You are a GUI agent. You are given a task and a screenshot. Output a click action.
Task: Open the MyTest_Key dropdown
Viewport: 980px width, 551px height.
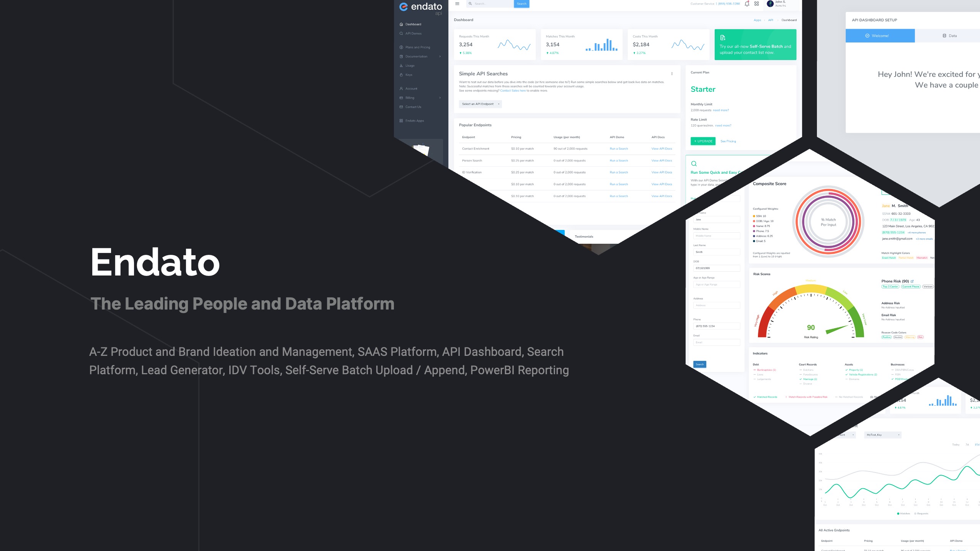[883, 435]
